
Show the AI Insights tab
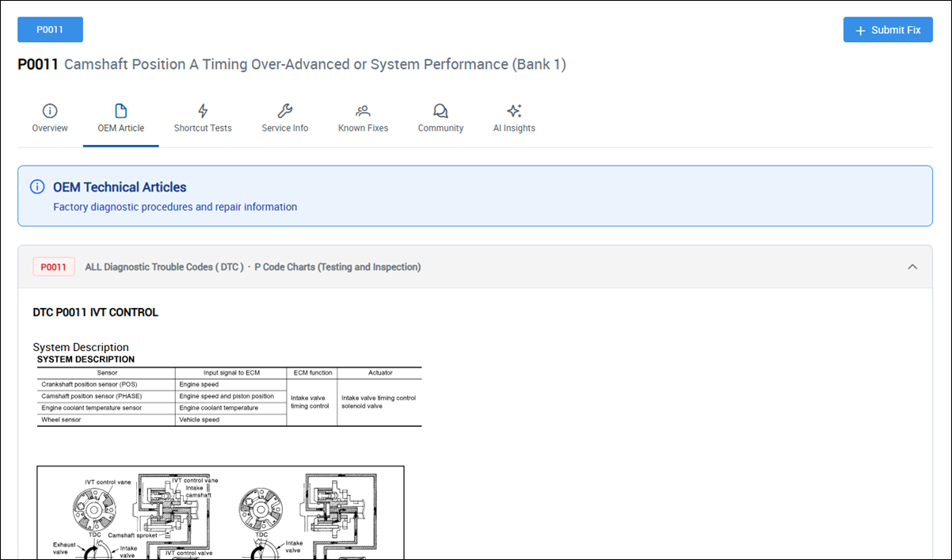pyautogui.click(x=514, y=120)
